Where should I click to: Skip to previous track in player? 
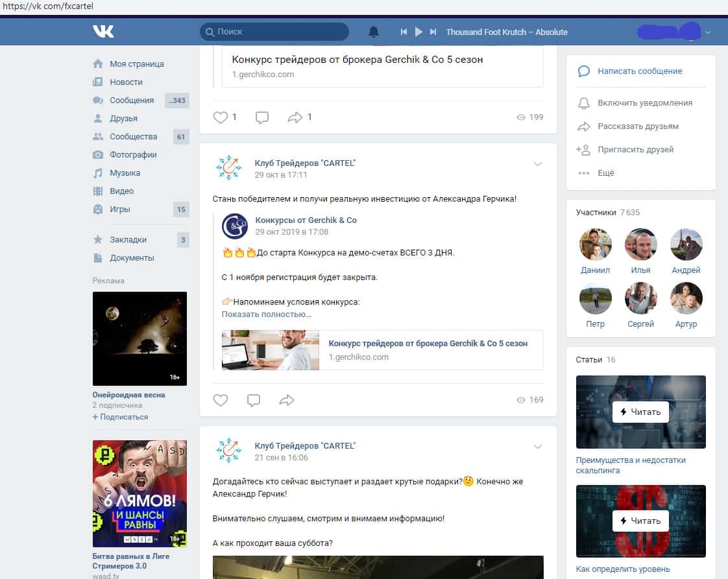(404, 32)
